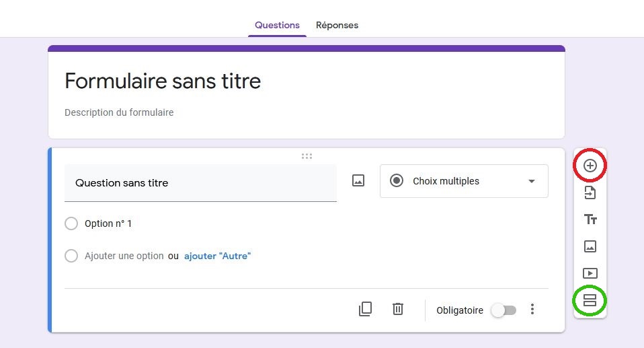Click Ajouter une option text
644x348 pixels.
pyautogui.click(x=124, y=256)
